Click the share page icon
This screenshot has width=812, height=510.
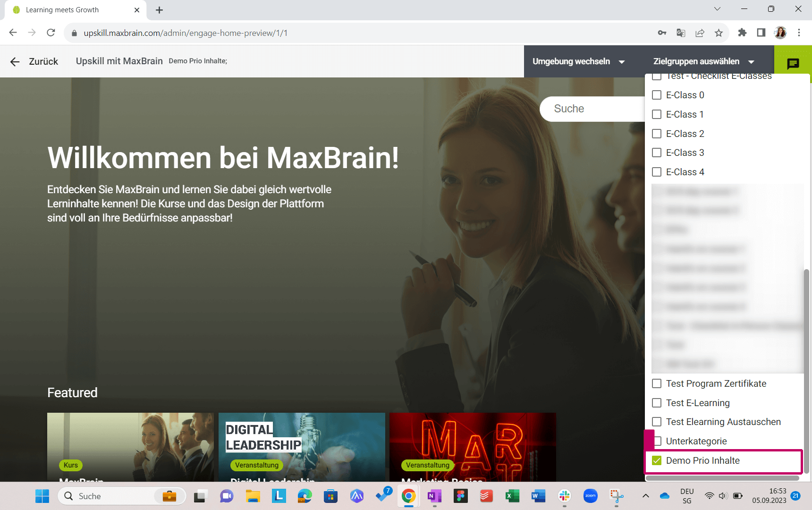coord(700,33)
